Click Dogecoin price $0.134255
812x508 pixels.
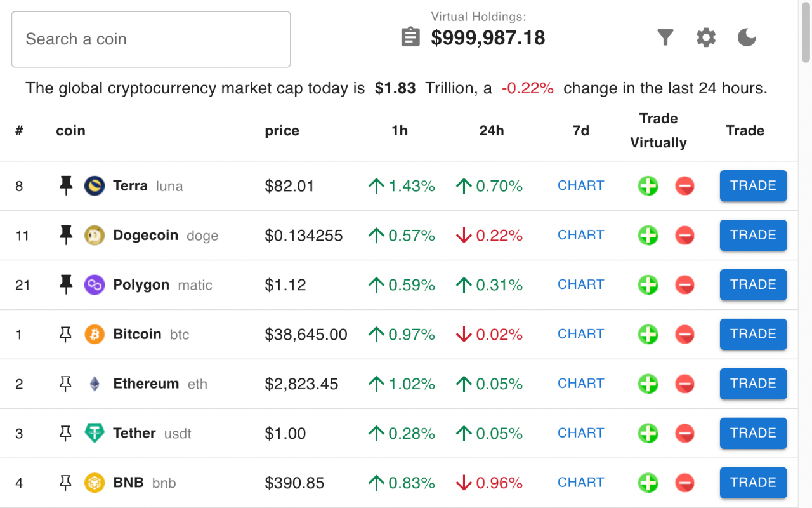304,236
